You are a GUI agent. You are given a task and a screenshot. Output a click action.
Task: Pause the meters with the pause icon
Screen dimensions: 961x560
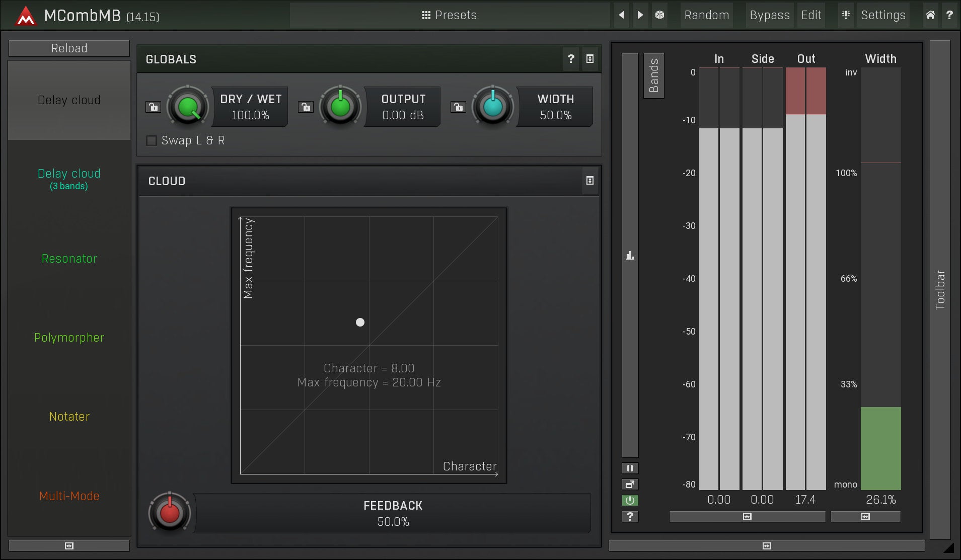(630, 468)
